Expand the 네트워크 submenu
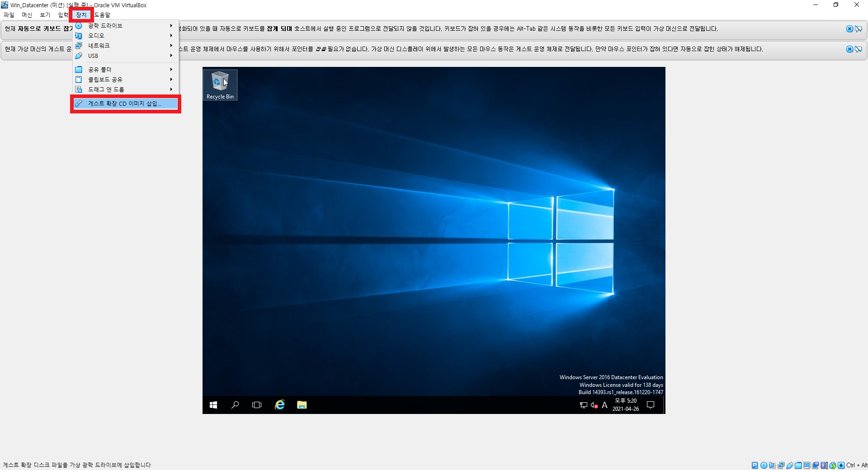Screen dimensions: 868x470 coord(125,46)
